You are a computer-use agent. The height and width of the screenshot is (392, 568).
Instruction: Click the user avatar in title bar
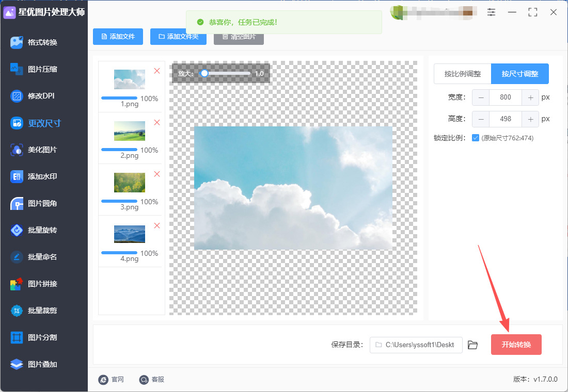pos(397,12)
